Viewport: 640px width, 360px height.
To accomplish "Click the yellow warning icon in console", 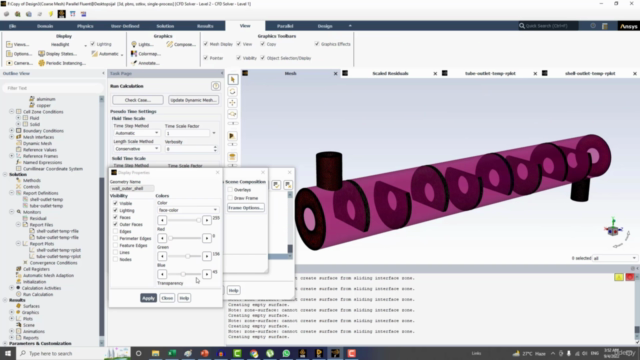I will coord(619,277).
